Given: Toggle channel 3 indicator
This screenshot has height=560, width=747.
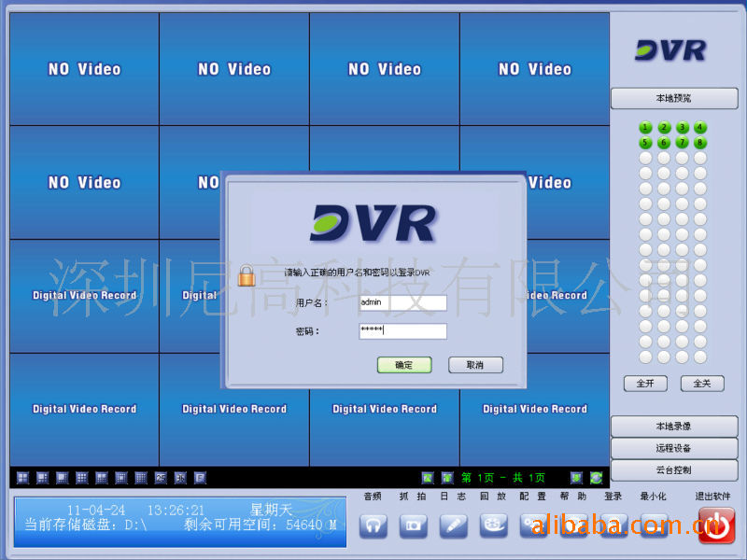Looking at the screenshot, I should pos(683,128).
